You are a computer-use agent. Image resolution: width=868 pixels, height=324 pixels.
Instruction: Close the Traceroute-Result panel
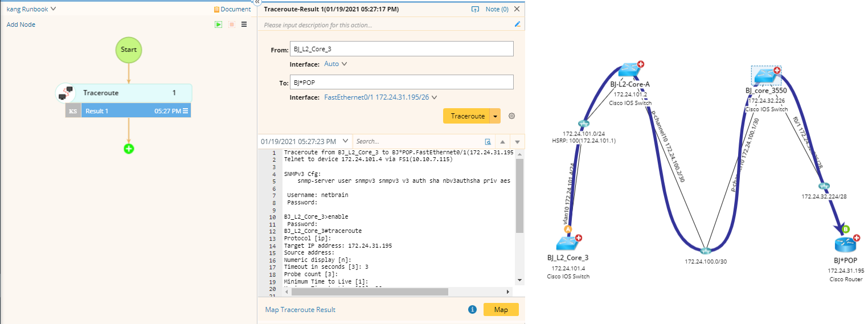517,9
